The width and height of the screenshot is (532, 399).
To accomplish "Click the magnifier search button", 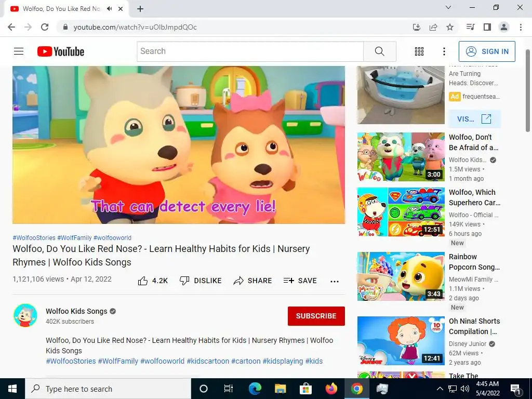I will [x=380, y=51].
